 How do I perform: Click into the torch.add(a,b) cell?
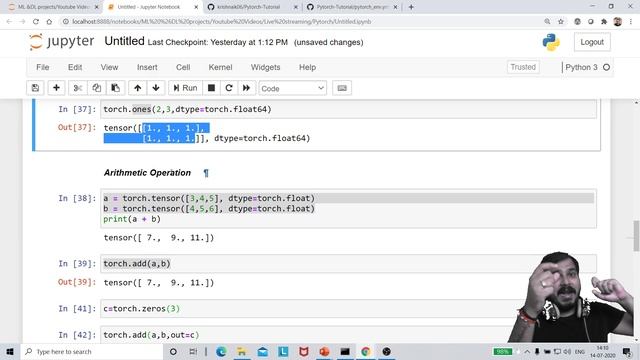click(x=348, y=264)
